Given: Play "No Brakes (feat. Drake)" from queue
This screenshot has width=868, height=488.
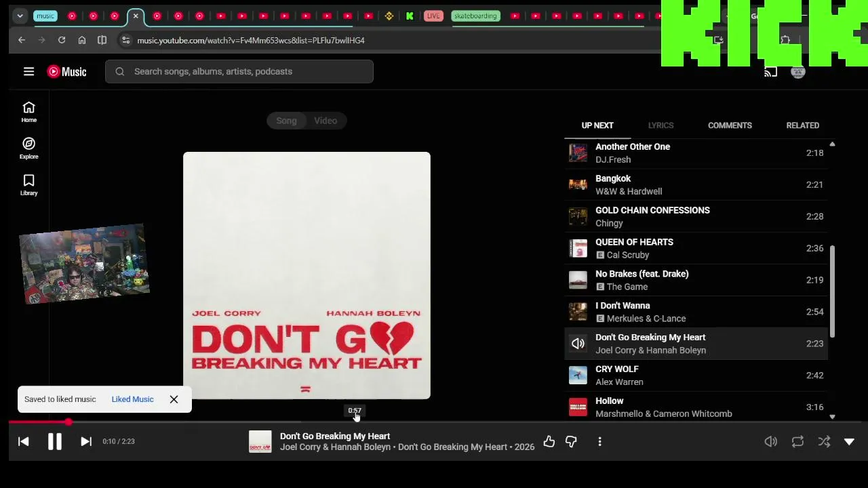Looking at the screenshot, I should [x=696, y=281].
